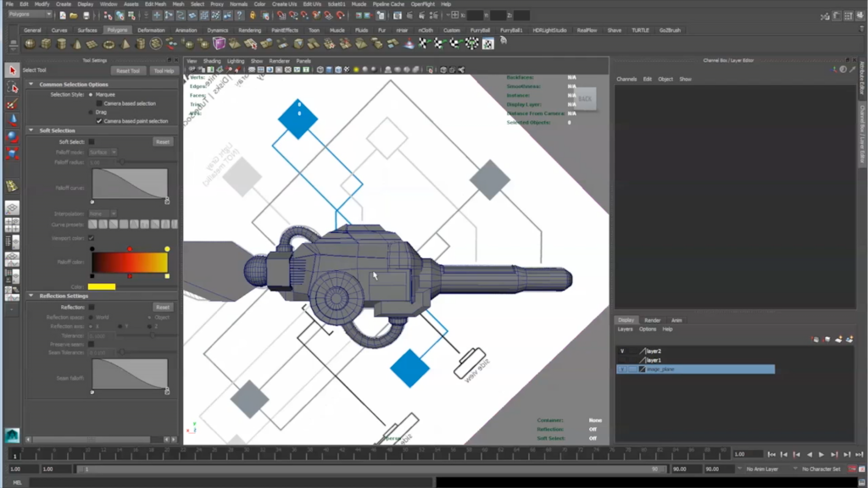Enable the Soft Select checkbox
Image resolution: width=868 pixels, height=488 pixels.
click(92, 141)
